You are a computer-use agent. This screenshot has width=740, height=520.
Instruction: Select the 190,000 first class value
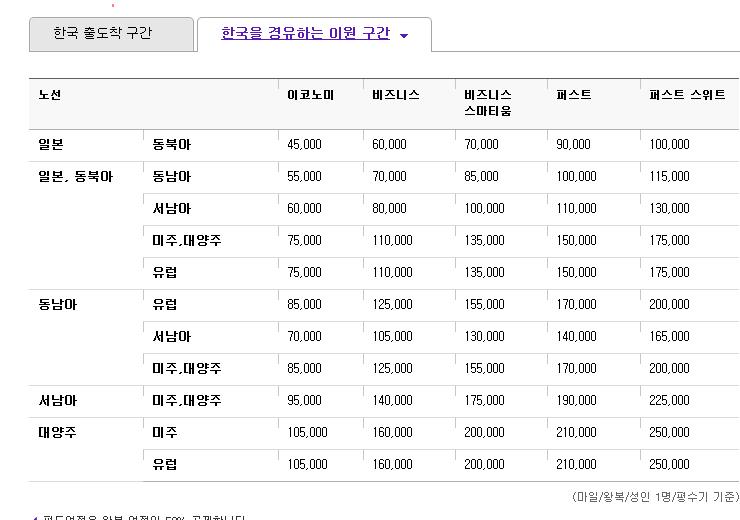click(576, 400)
